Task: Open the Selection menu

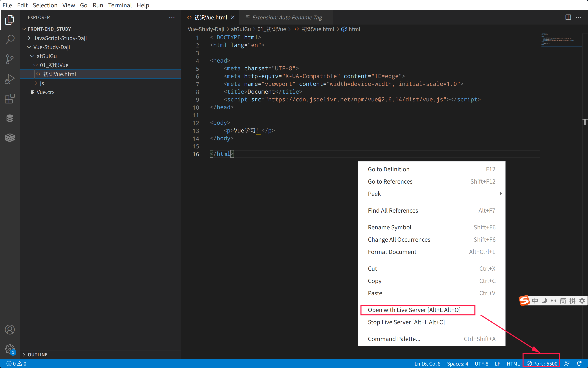Action: (x=45, y=5)
